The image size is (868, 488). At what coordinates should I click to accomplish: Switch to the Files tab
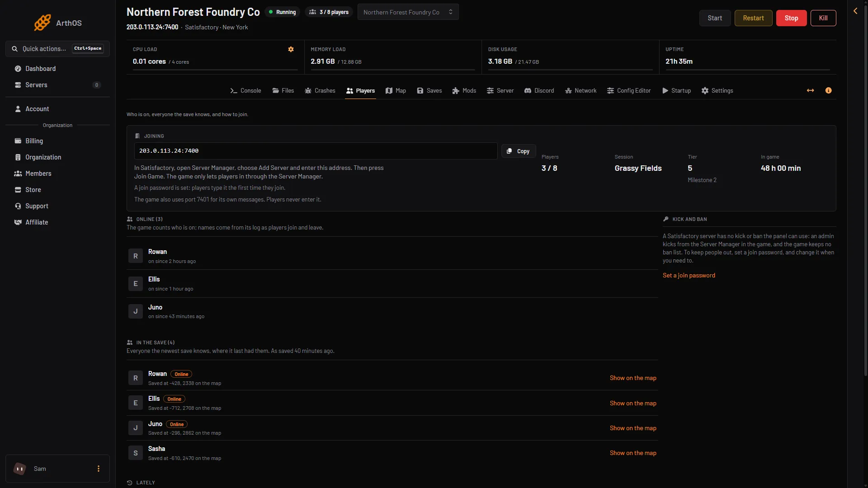point(283,91)
